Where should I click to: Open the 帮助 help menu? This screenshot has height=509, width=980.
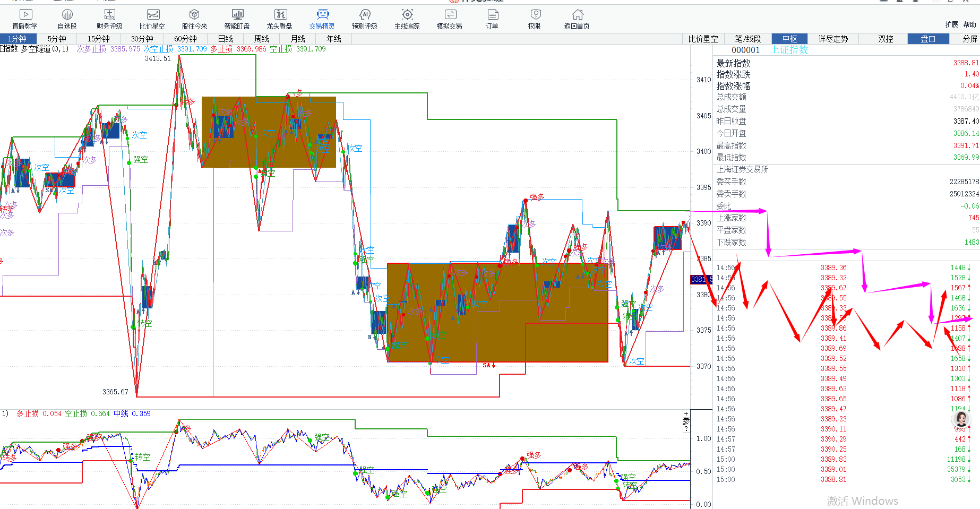[x=969, y=24]
